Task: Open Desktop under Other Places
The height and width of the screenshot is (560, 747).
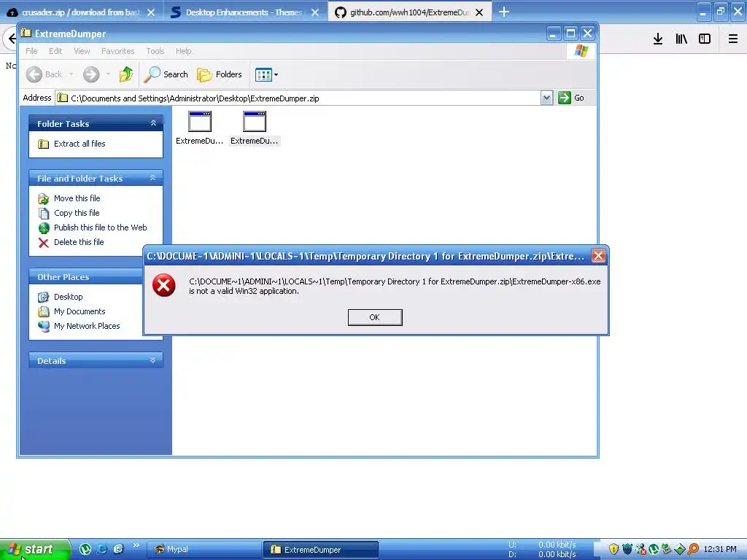Action: pos(68,297)
